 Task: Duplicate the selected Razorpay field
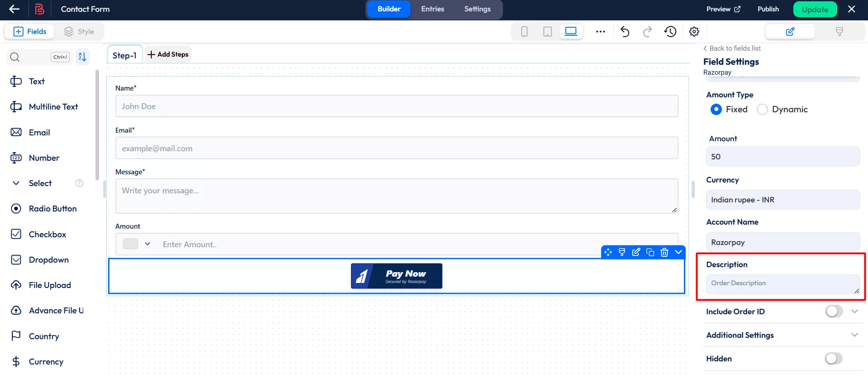pos(650,252)
